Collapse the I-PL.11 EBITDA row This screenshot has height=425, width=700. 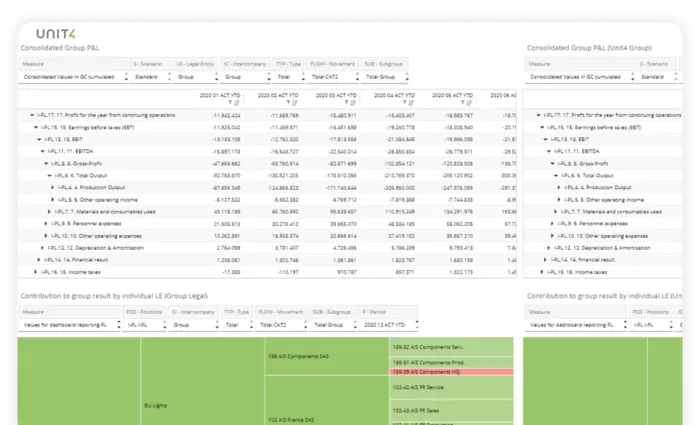[x=43, y=151]
